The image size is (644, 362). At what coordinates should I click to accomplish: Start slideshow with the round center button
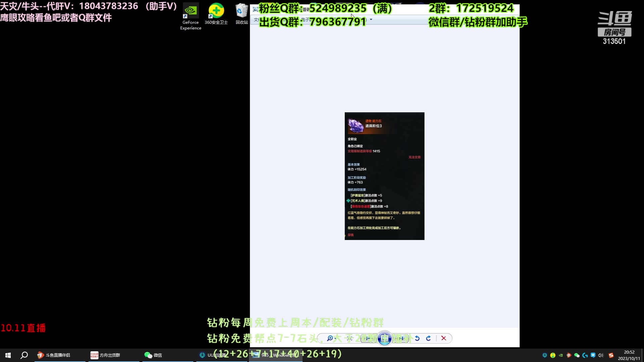click(384, 338)
